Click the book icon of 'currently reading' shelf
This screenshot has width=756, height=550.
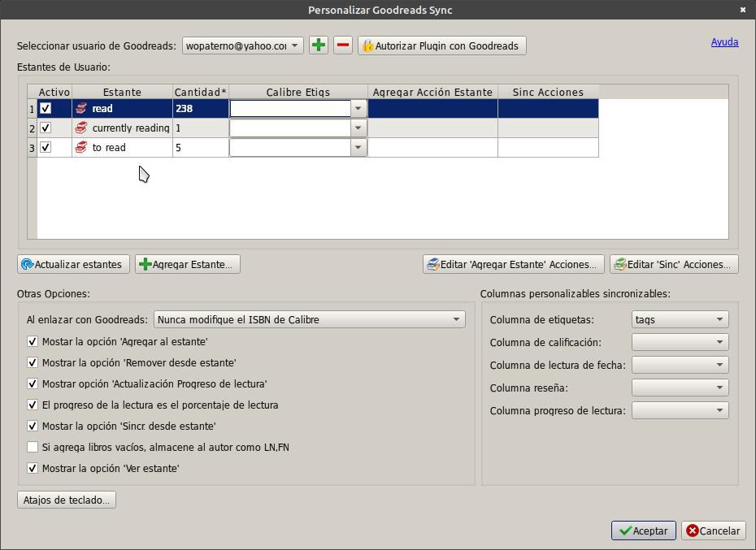[x=81, y=128]
